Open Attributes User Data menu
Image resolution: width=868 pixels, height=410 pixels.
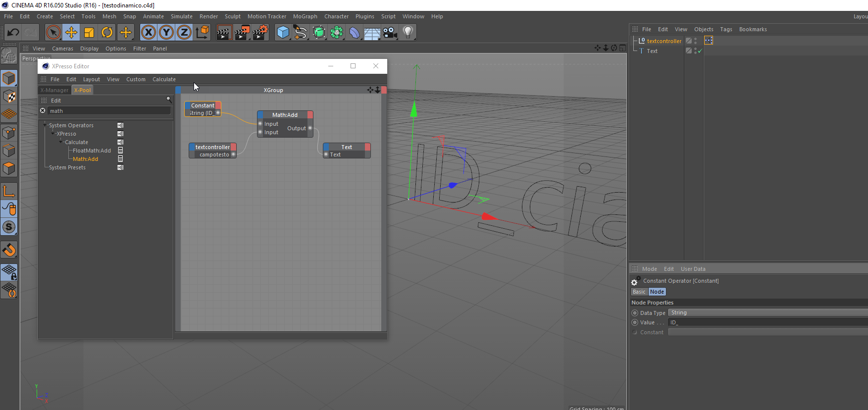(x=693, y=269)
